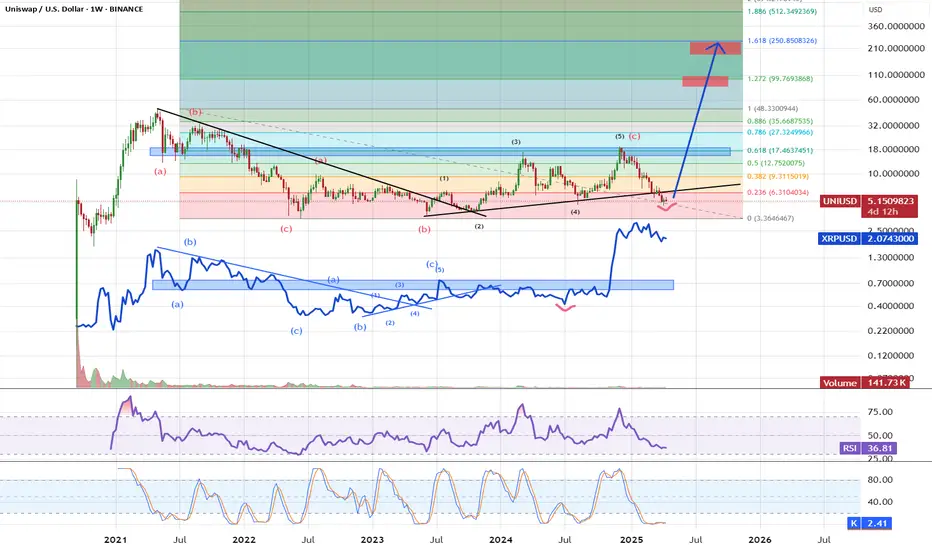
Task: Select the red target box at 1.272 level
Action: point(705,81)
